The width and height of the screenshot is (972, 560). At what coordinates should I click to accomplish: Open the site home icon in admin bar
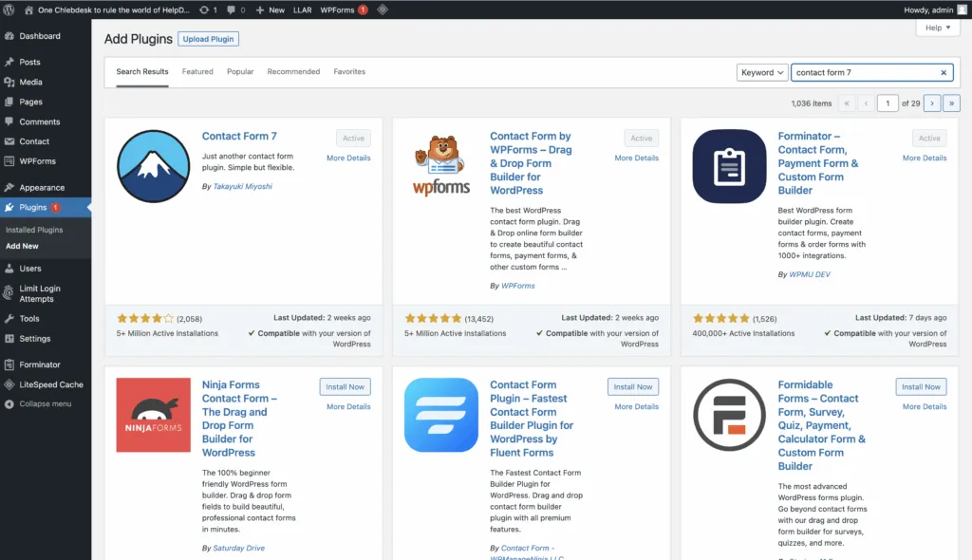28,9
